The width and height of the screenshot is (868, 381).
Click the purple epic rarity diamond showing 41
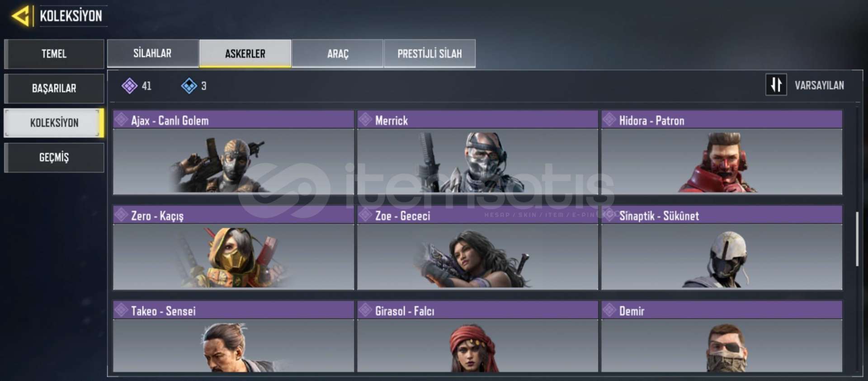pos(129,85)
